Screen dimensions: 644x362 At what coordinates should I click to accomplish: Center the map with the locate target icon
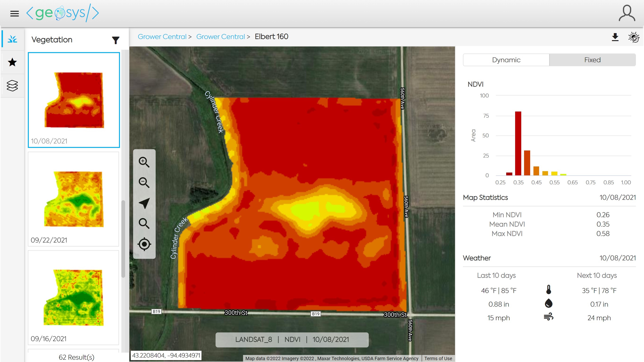[x=144, y=244]
